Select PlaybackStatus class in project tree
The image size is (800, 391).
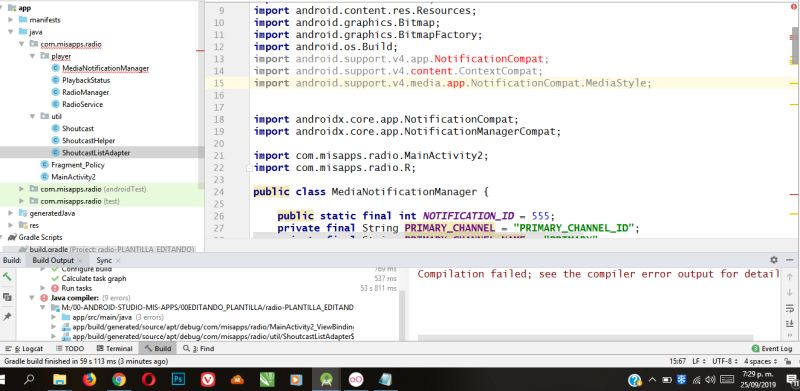click(x=86, y=80)
